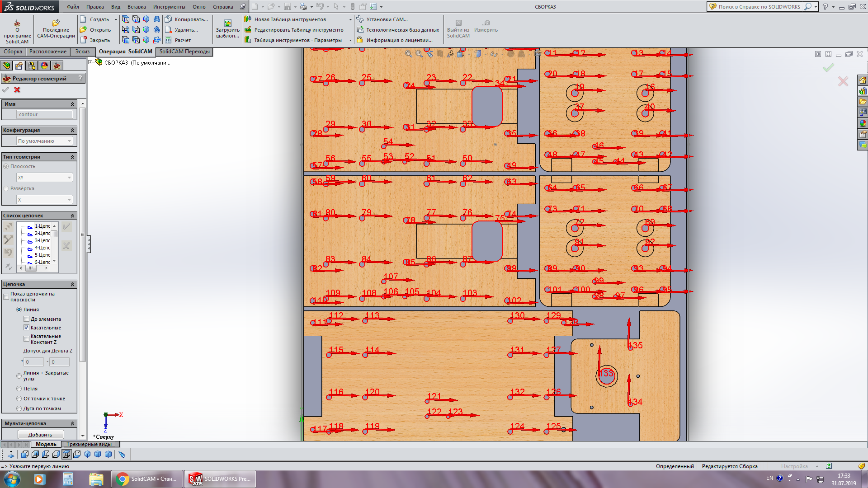Select От точки к точке radio option

click(19, 399)
